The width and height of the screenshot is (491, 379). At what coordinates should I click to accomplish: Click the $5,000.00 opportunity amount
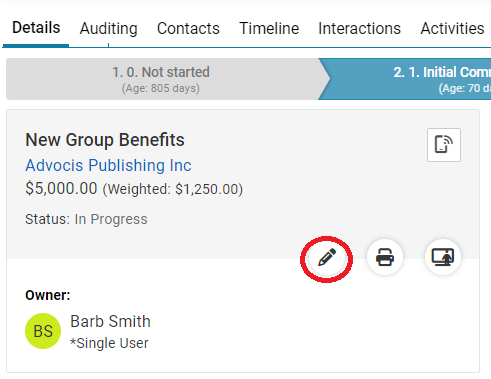61,189
